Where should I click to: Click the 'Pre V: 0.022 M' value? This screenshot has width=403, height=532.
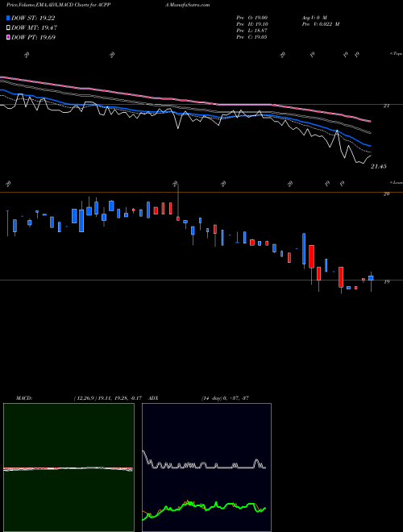(x=321, y=24)
